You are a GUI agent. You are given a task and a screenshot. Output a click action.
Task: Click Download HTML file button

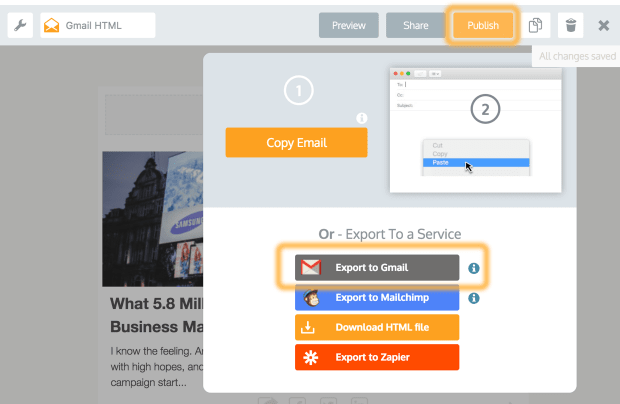coord(377,327)
